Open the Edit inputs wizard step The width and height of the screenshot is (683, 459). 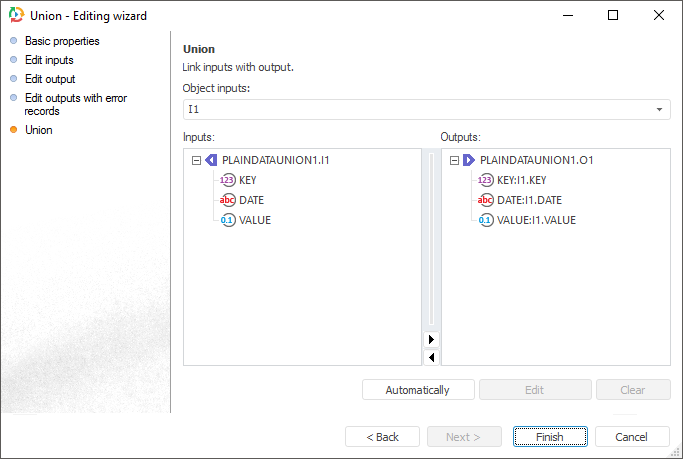(49, 60)
